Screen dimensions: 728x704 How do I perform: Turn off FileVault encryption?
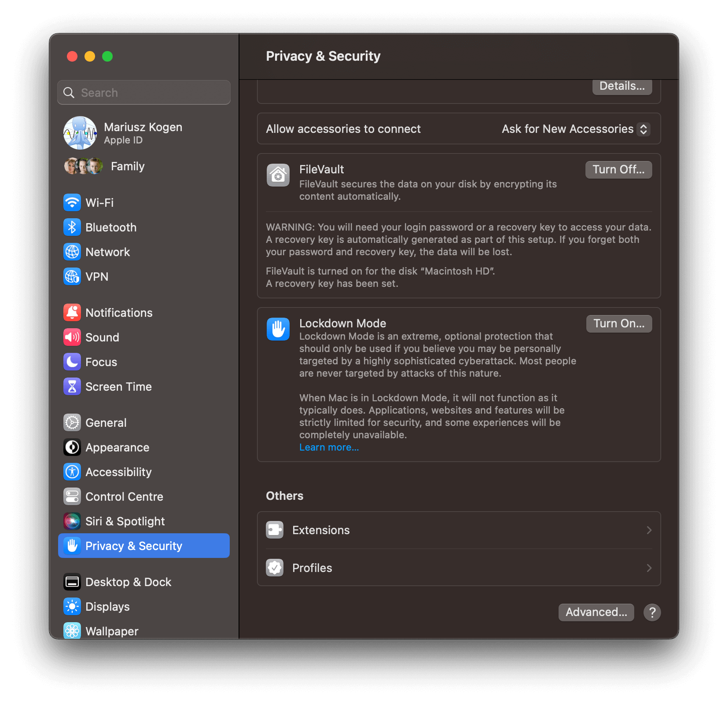[x=618, y=170]
